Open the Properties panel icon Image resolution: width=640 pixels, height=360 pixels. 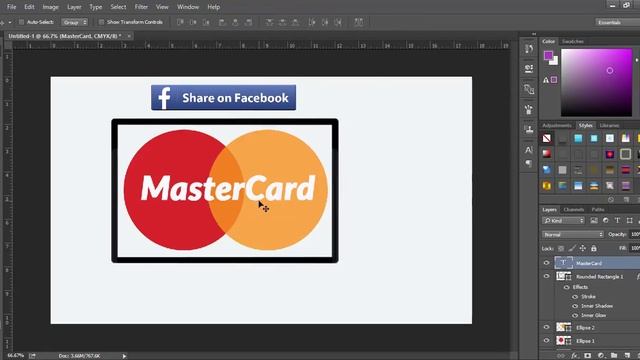pos(529,69)
